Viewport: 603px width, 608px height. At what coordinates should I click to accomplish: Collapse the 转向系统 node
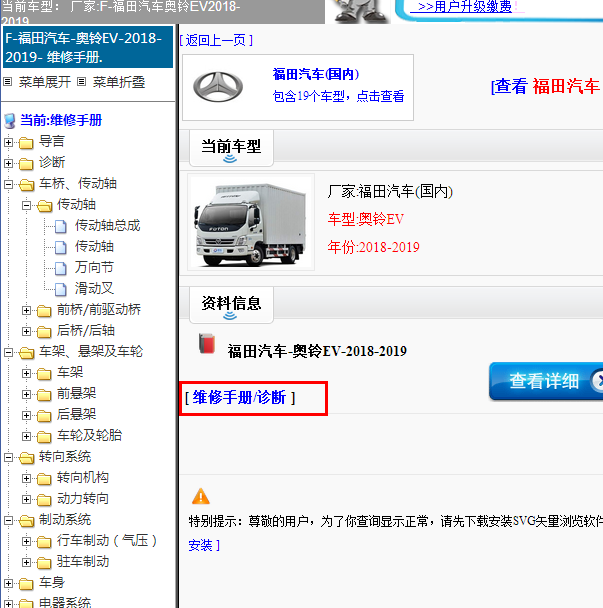click(x=8, y=457)
